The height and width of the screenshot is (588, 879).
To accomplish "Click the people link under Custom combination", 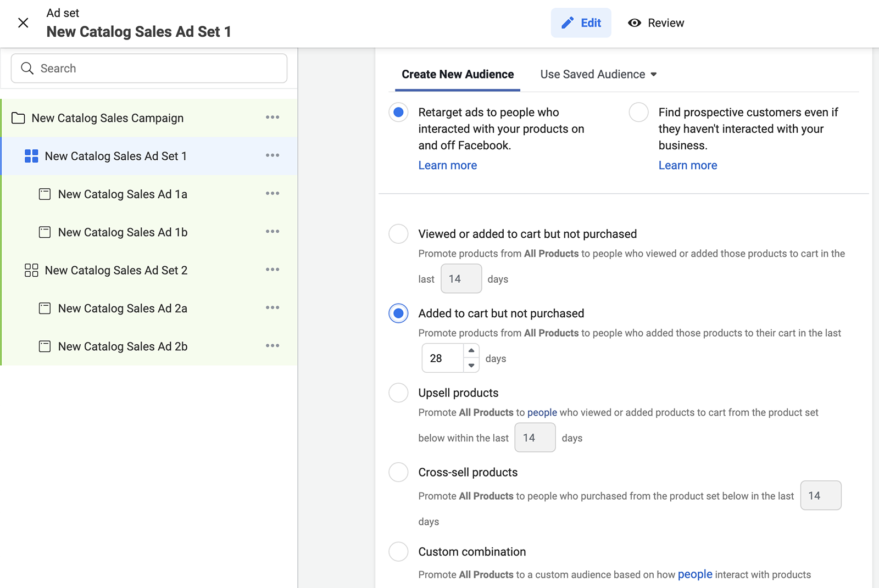I will pyautogui.click(x=695, y=574).
